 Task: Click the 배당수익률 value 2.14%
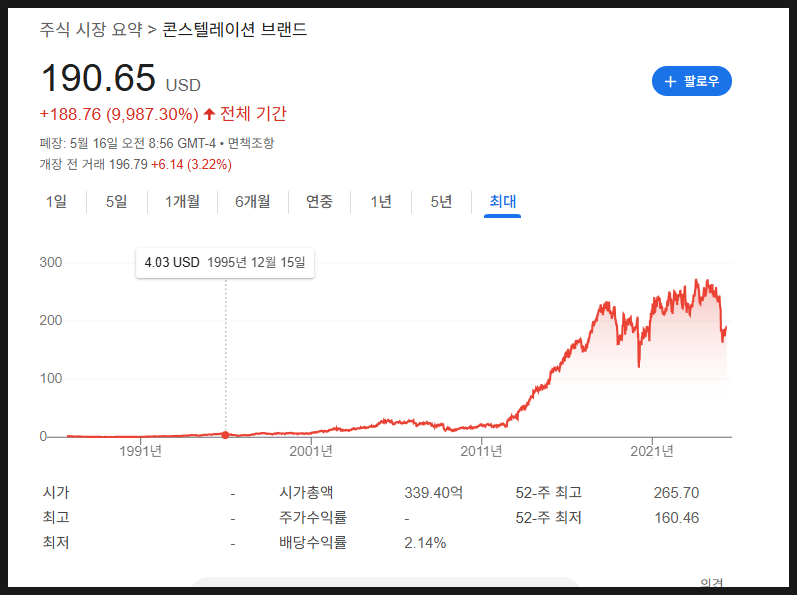point(425,543)
